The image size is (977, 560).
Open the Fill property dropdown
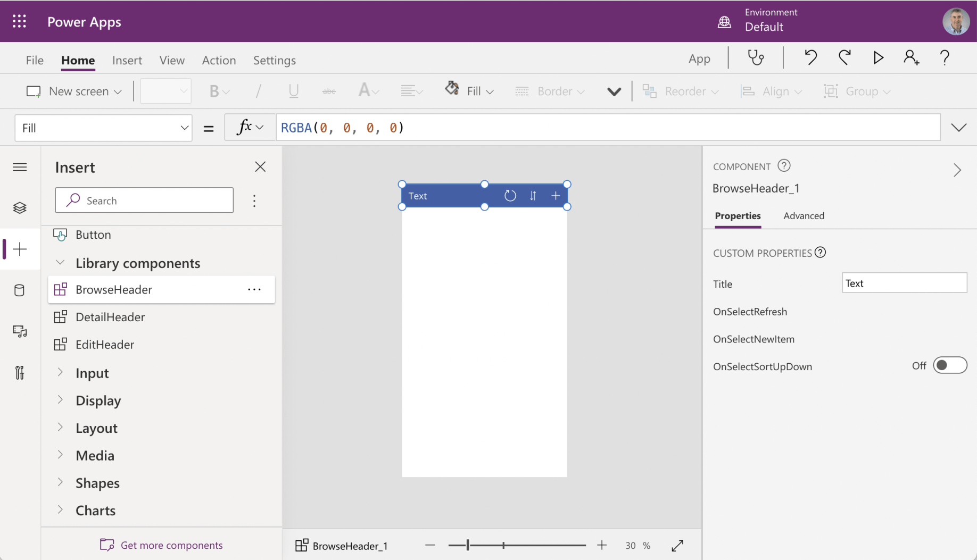point(103,128)
